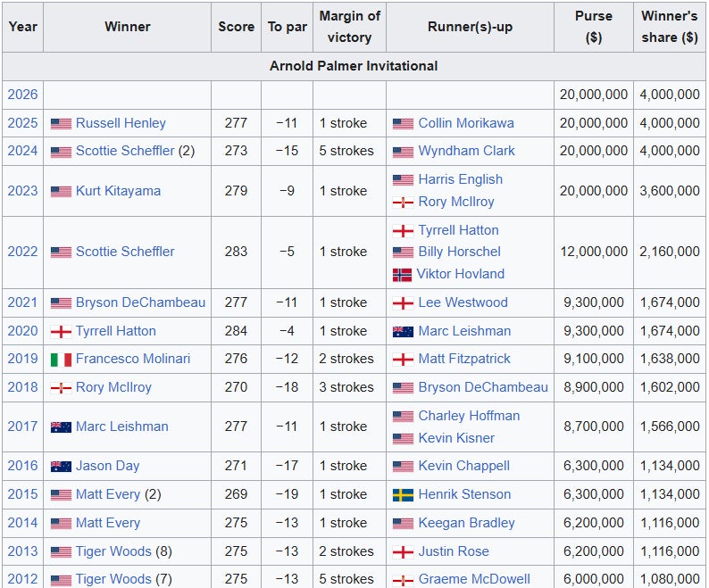Open the Harris English link
Image resolution: width=709 pixels, height=588 pixels.
(460, 179)
